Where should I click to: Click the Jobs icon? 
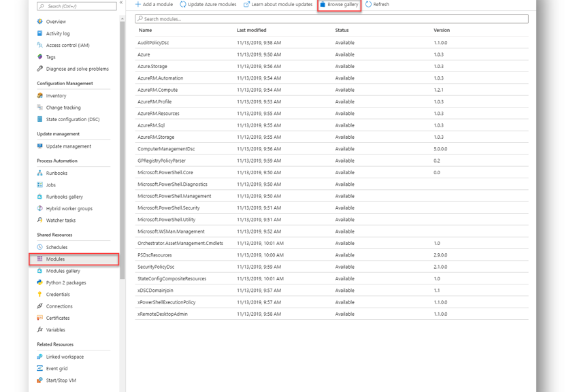coord(39,184)
